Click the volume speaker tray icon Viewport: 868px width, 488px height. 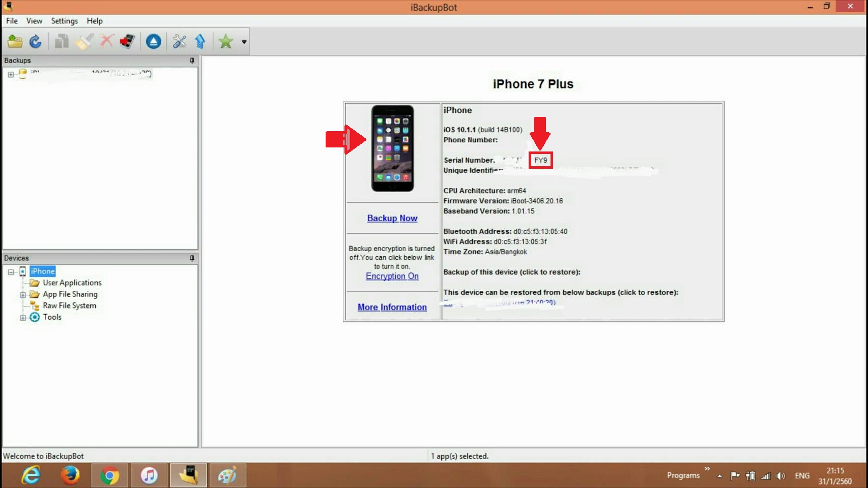(781, 476)
